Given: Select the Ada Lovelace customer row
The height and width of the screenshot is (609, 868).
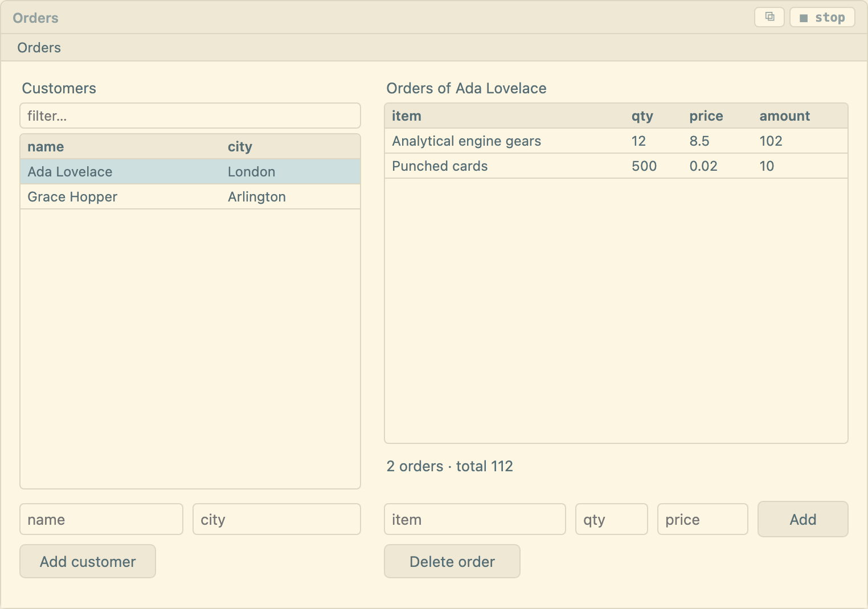Looking at the screenshot, I should [190, 171].
